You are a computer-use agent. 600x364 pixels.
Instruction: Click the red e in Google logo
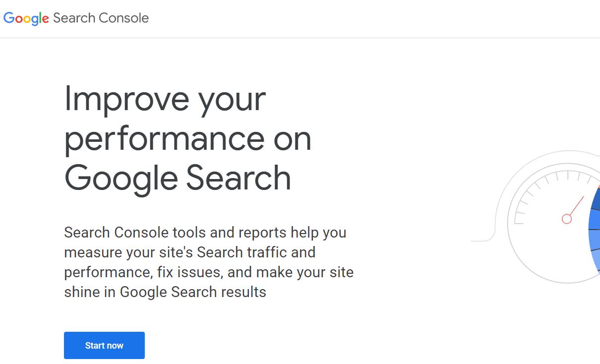(x=45, y=19)
